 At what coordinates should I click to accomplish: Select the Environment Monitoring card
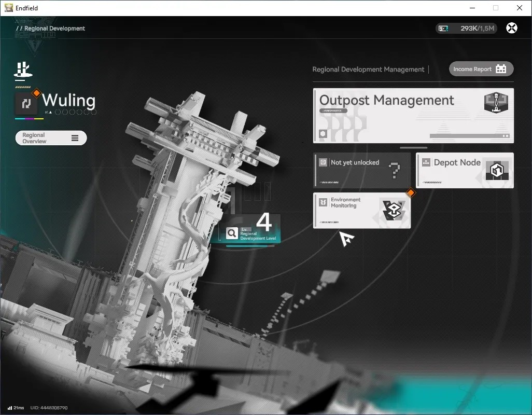tap(362, 211)
